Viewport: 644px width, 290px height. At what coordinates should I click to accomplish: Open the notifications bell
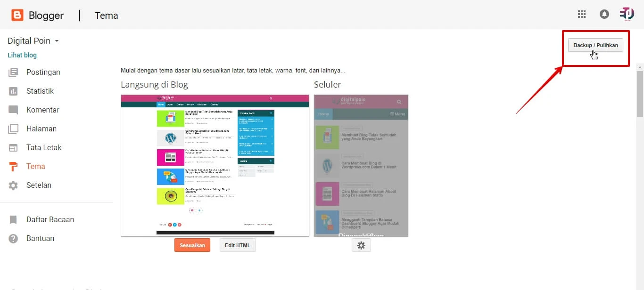(604, 14)
